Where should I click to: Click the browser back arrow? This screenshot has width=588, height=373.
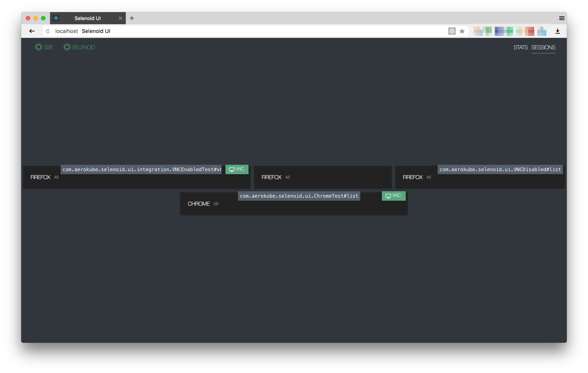tap(32, 31)
